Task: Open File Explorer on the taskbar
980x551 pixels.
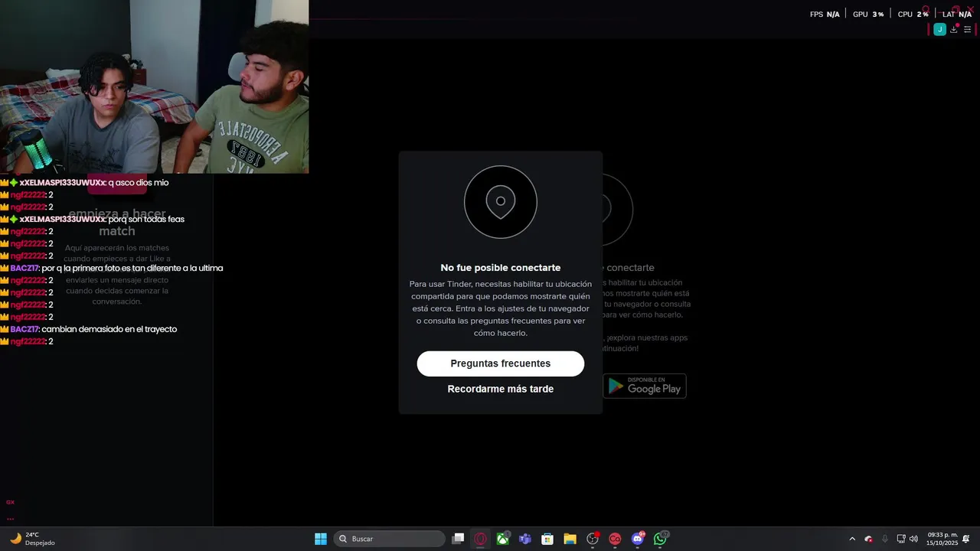Action: (x=570, y=539)
